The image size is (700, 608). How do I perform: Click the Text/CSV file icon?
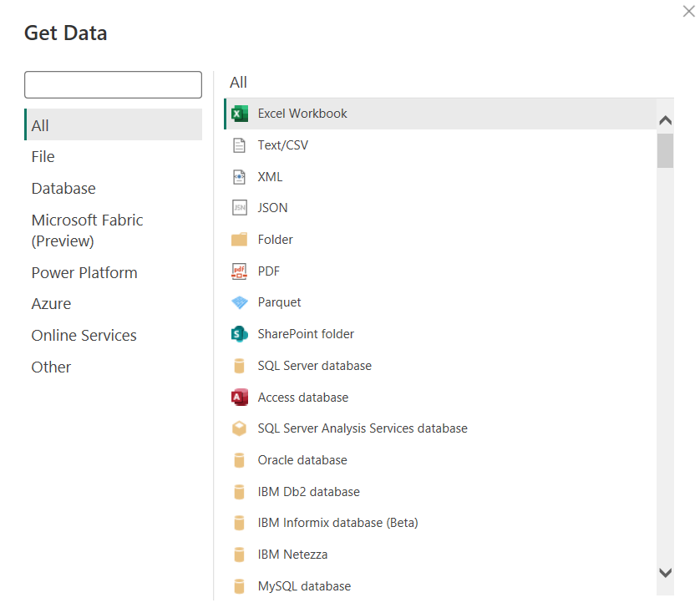240,145
